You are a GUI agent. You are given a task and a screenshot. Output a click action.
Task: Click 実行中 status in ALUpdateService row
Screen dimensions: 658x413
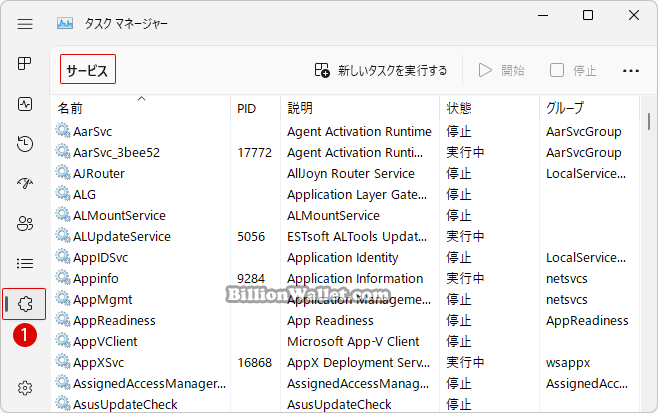(465, 236)
